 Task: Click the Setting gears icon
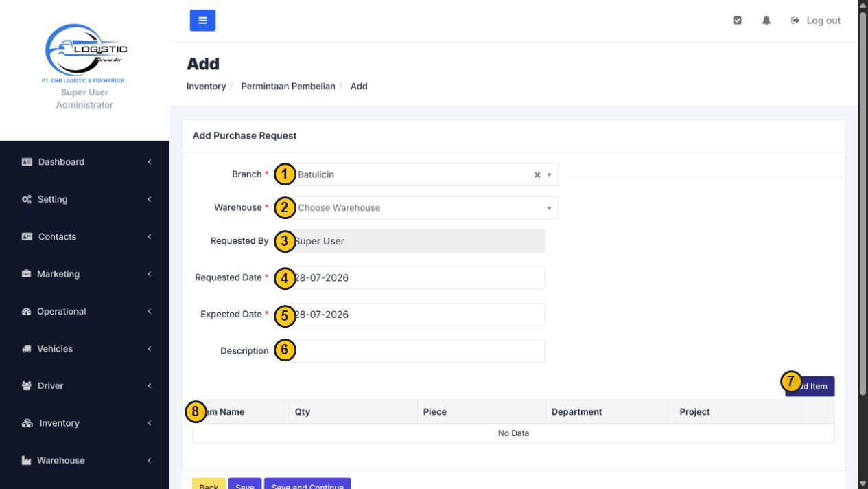point(27,199)
